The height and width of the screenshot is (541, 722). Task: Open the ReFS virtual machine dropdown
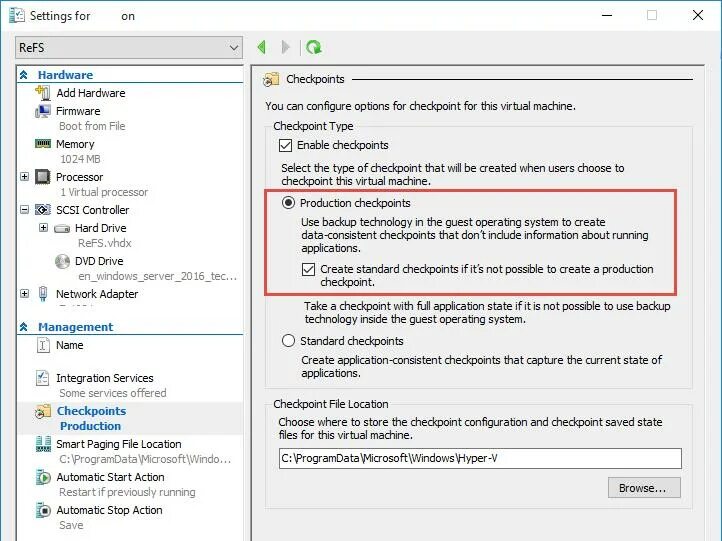click(x=129, y=47)
